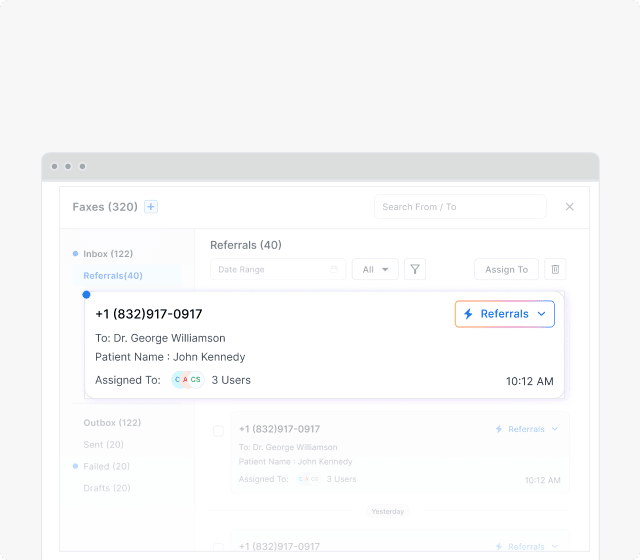Select Referrals(40) in the sidebar
This screenshot has height=560, width=640.
coord(113,276)
